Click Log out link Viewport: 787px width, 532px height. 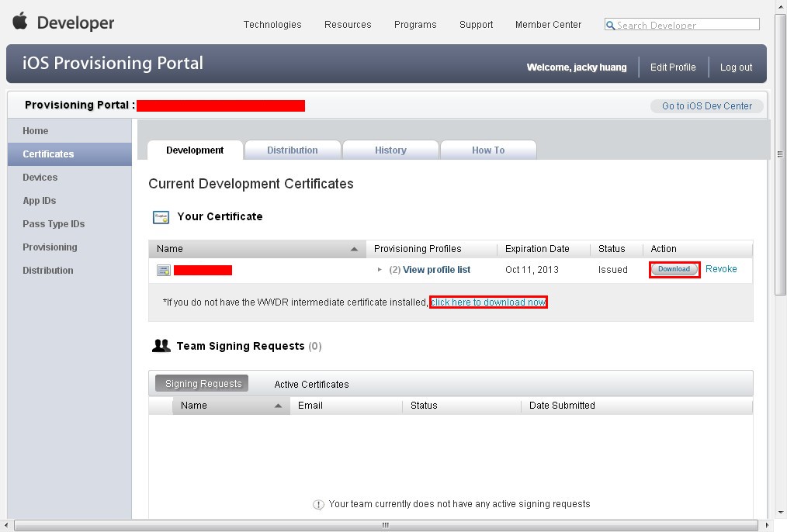coord(736,67)
